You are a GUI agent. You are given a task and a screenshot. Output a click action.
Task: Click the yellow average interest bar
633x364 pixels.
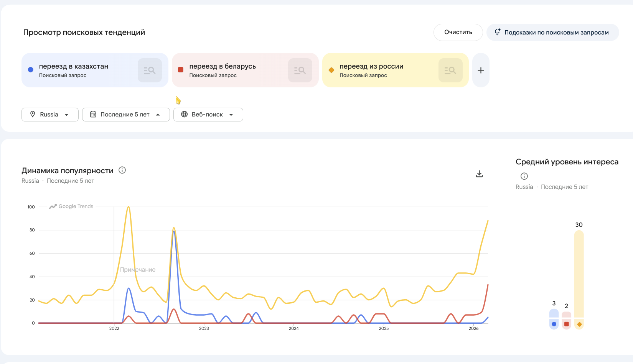pos(579,276)
